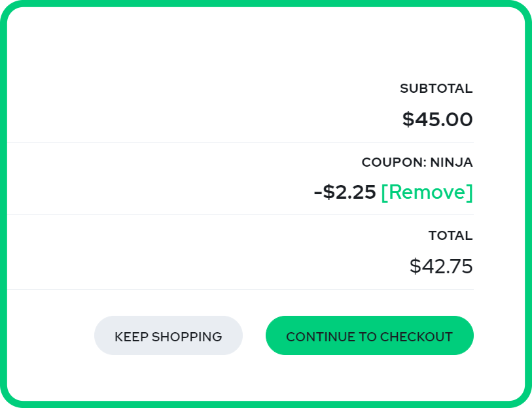The image size is (532, 408).
Task: Click the SUBTOTAL label
Action: (x=436, y=88)
